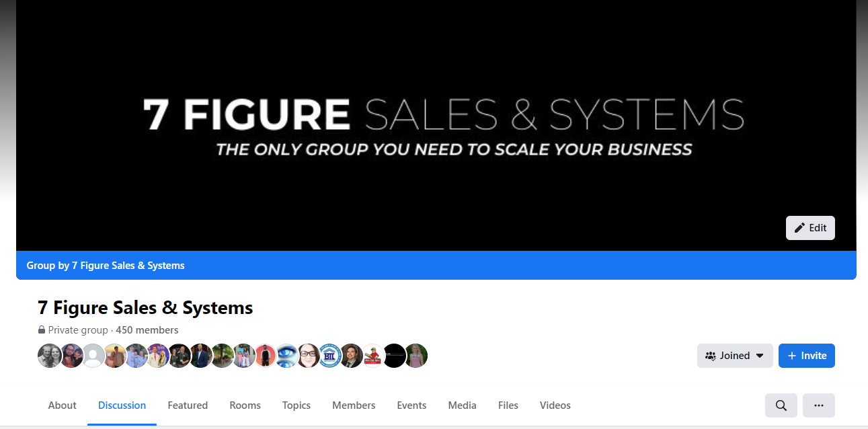Switch to the Media tab
Viewport: 868px width, 429px height.
[462, 405]
